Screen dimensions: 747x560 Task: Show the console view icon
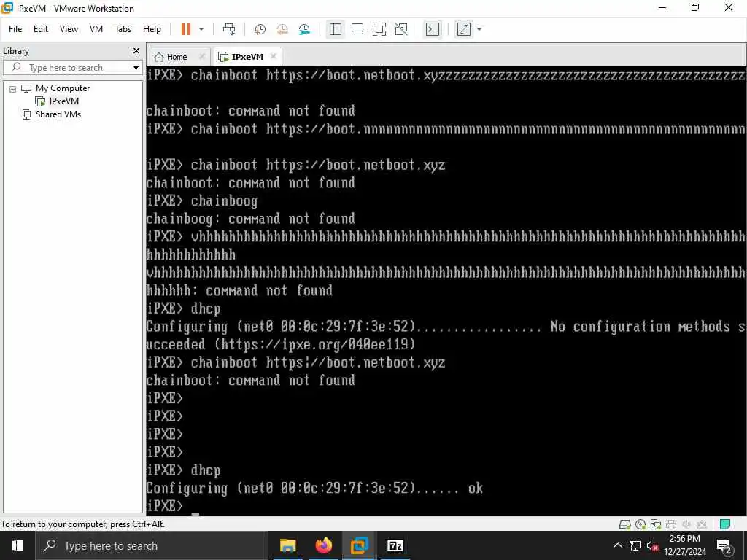click(433, 29)
